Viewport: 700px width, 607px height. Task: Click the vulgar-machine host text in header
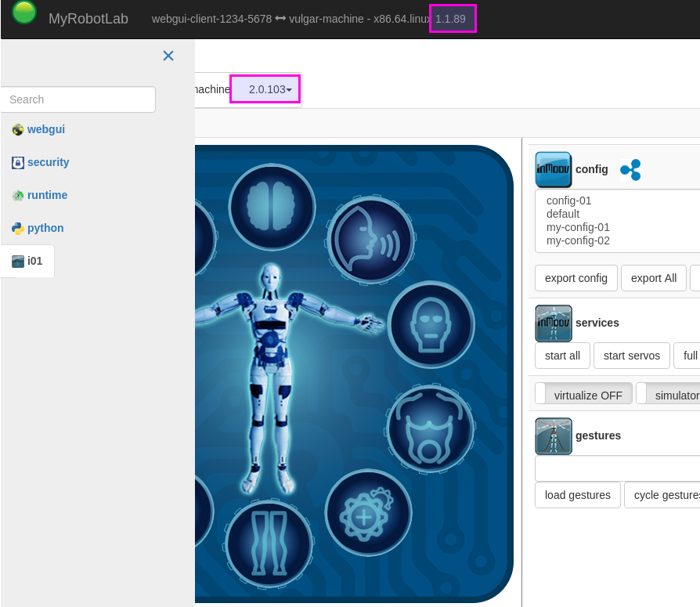coord(327,20)
